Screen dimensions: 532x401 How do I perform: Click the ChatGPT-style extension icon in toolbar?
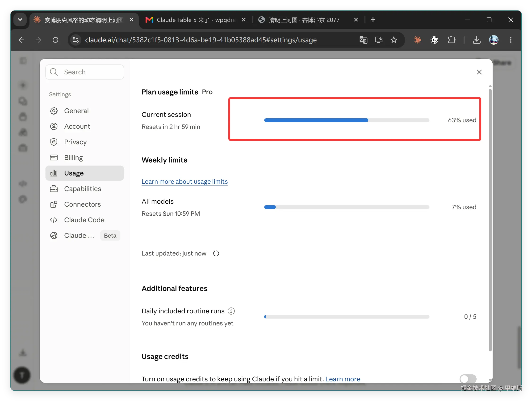[434, 40]
